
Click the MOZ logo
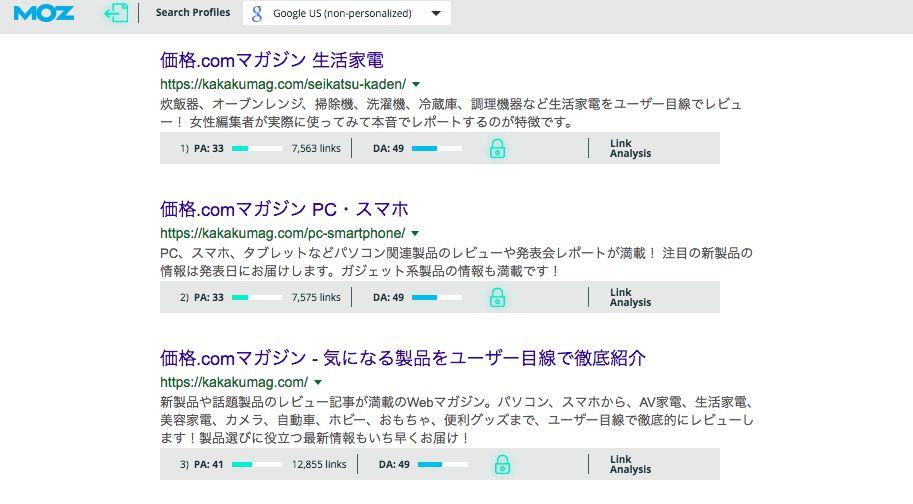tap(44, 13)
